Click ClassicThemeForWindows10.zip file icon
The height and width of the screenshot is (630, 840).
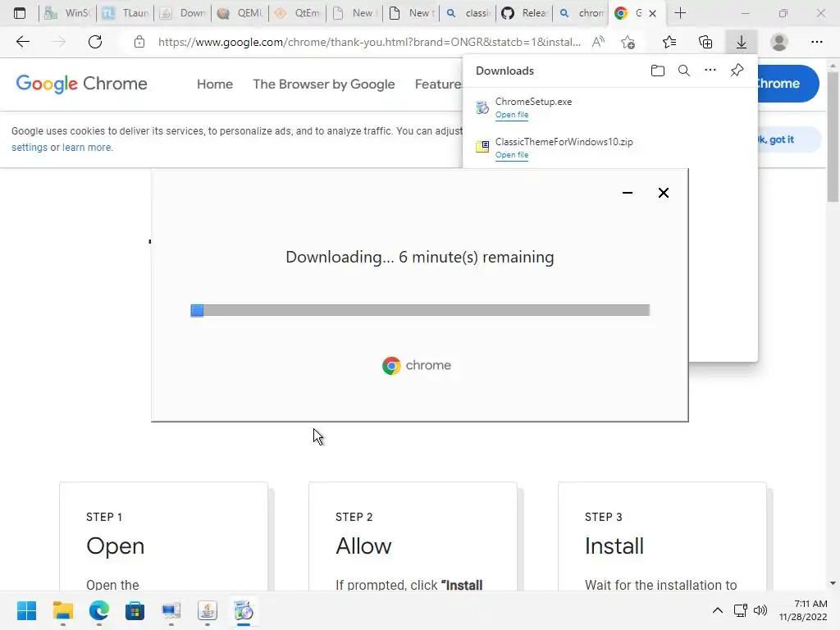coord(482,146)
